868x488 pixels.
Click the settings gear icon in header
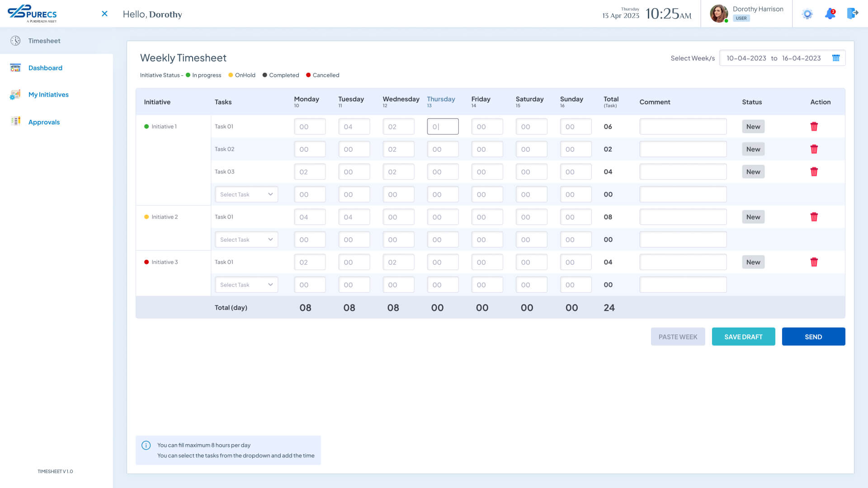click(807, 14)
